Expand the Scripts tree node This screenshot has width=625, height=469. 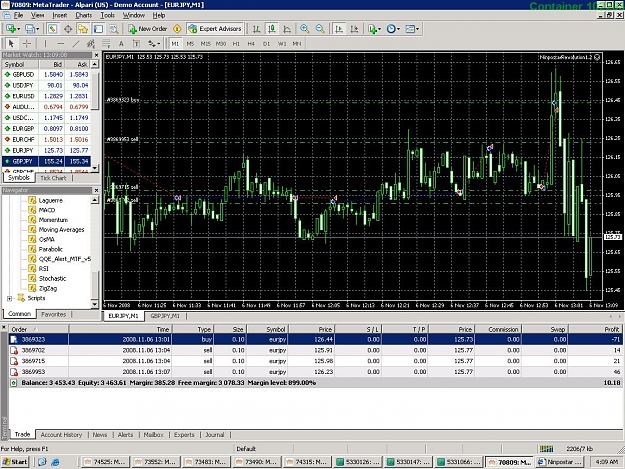point(9,298)
